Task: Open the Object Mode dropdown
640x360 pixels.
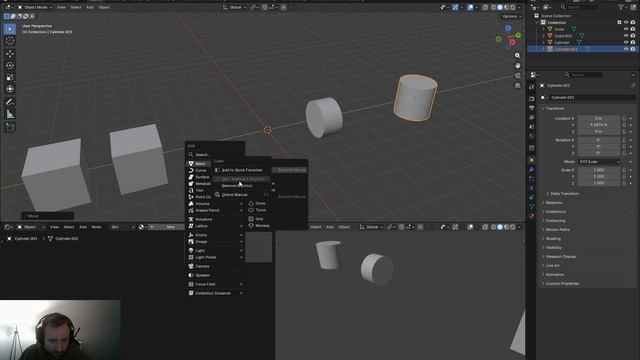Action: [x=35, y=7]
